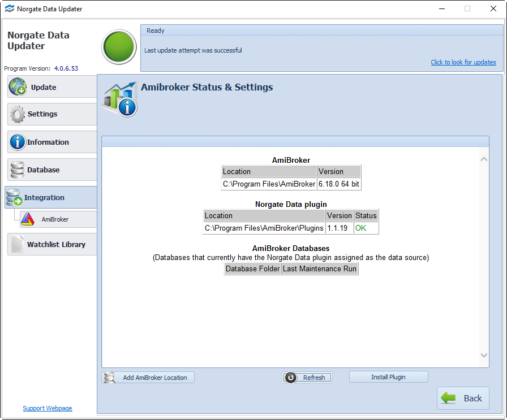Click the Ready status header
The width and height of the screenshot is (507, 420).
point(156,31)
